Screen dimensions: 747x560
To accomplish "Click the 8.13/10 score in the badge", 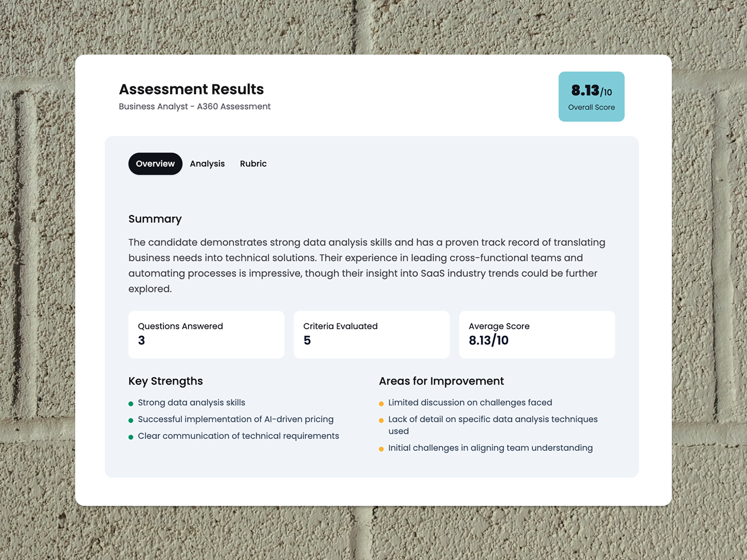I will click(x=591, y=91).
